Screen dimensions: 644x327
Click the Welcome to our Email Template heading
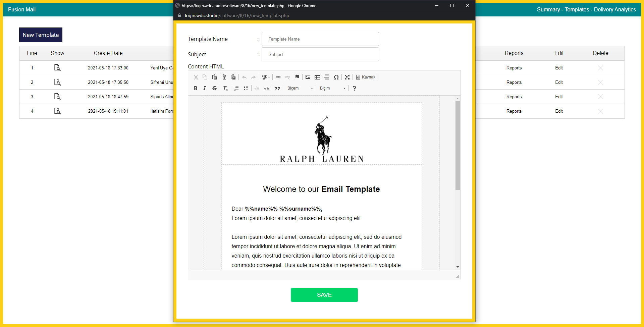(321, 189)
